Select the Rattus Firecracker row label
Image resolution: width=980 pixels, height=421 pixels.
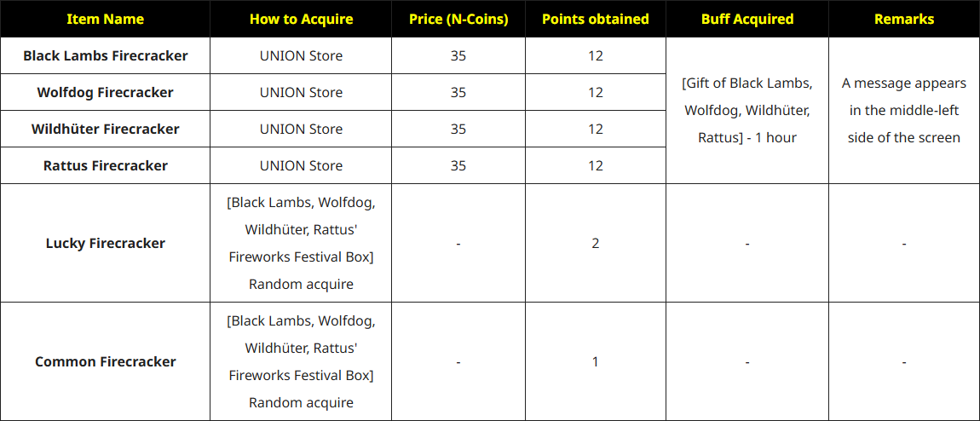pos(106,166)
